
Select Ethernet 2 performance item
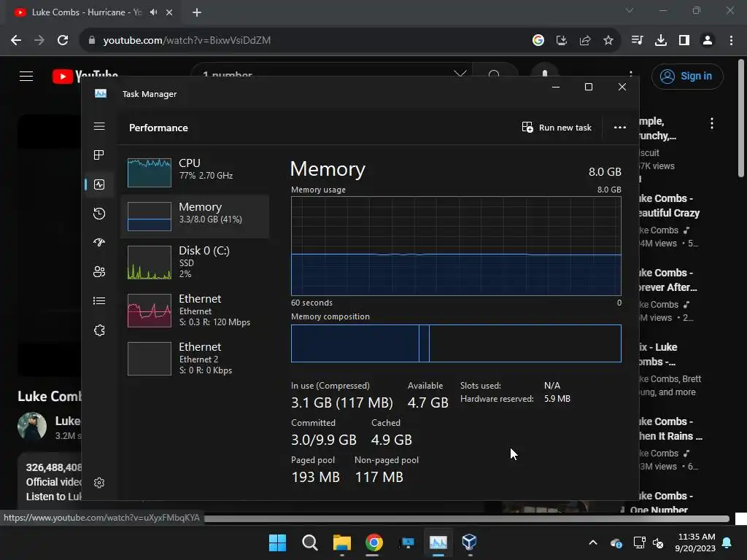195,358
